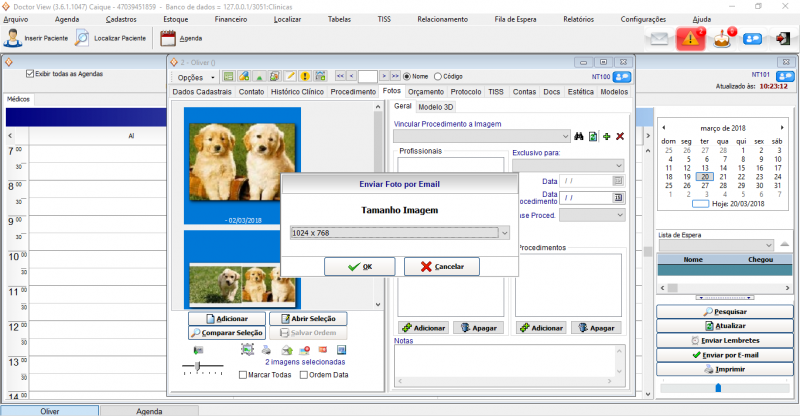Select the Código radio button

pyautogui.click(x=437, y=76)
